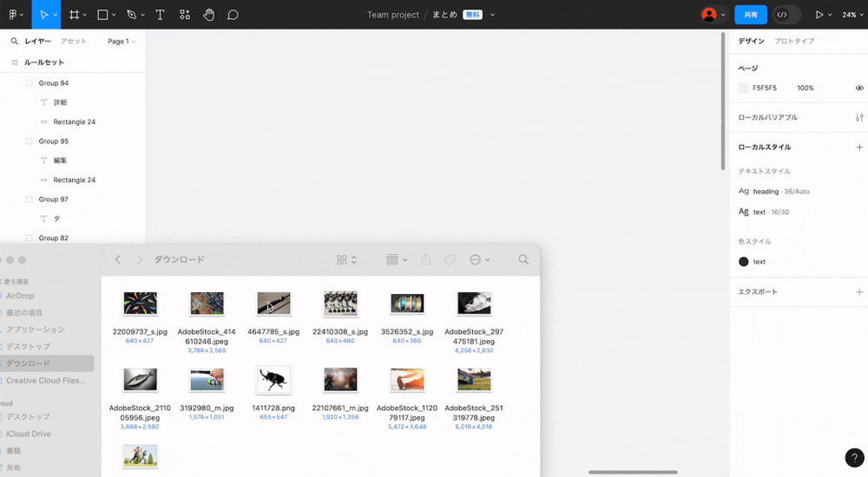
Task: Click the 無料 plan badge
Action: tap(473, 15)
